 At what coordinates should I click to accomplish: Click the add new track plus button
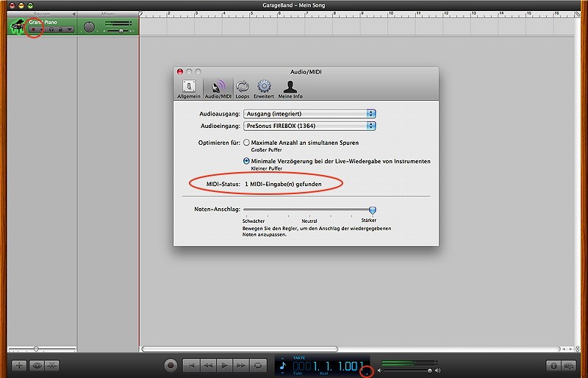pyautogui.click(x=20, y=365)
